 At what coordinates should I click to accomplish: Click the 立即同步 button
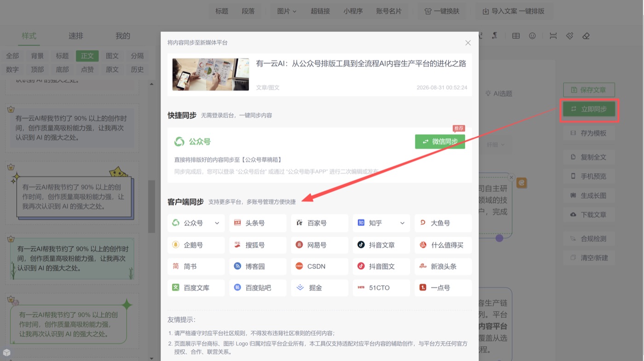(589, 109)
